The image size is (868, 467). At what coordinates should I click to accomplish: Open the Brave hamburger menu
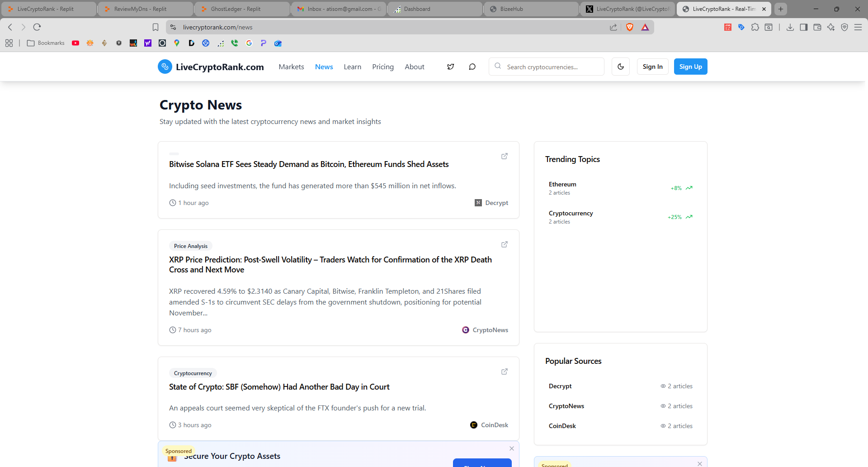pos(859,27)
